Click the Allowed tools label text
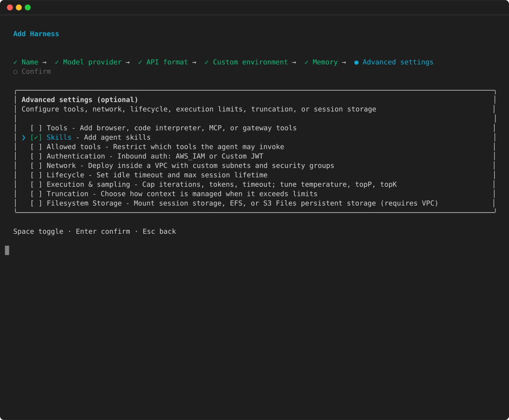The height and width of the screenshot is (420, 509). point(74,147)
